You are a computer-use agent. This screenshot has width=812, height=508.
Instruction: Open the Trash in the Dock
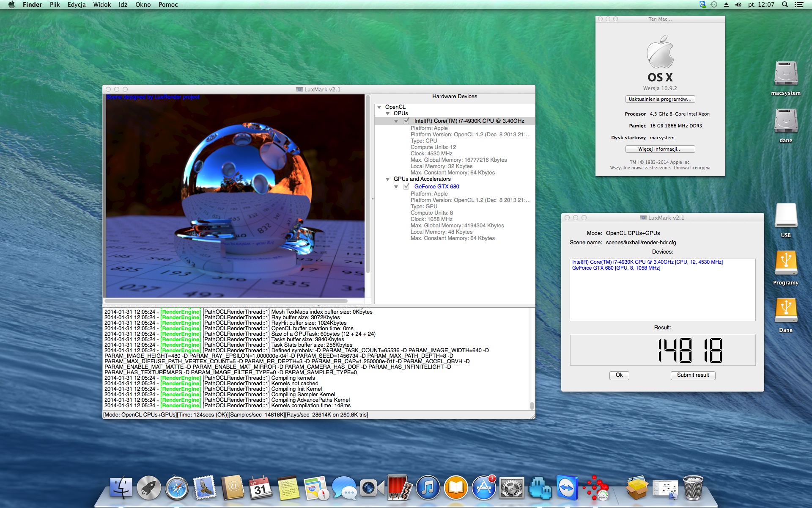[x=693, y=488]
